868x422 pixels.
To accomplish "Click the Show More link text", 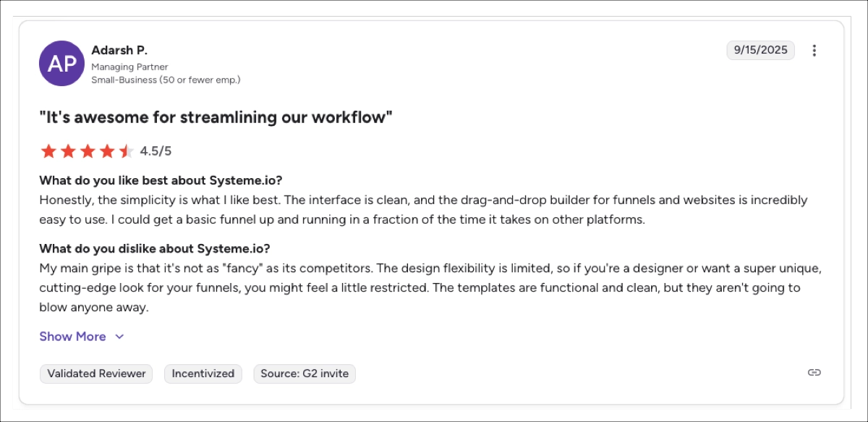I will pos(72,337).
